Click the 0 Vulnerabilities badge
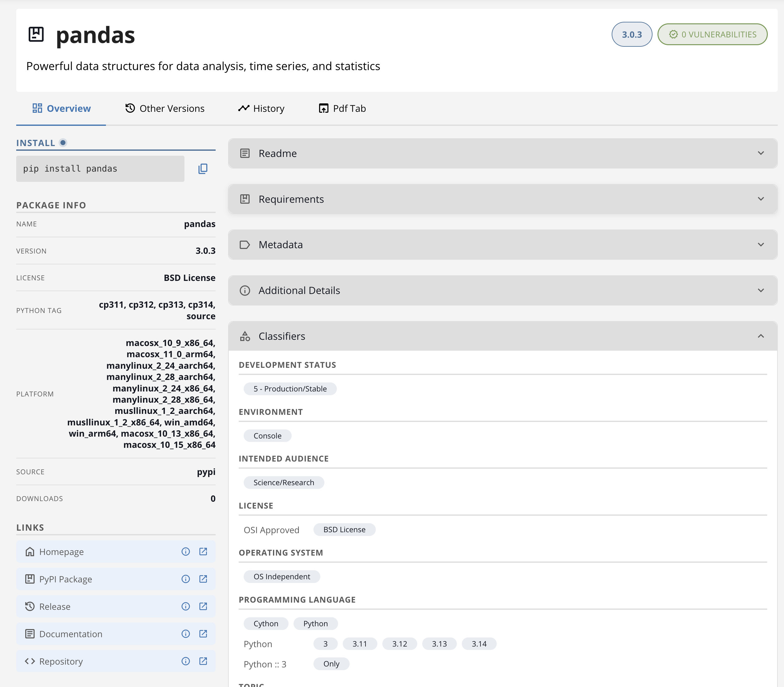The width and height of the screenshot is (784, 687). point(712,35)
